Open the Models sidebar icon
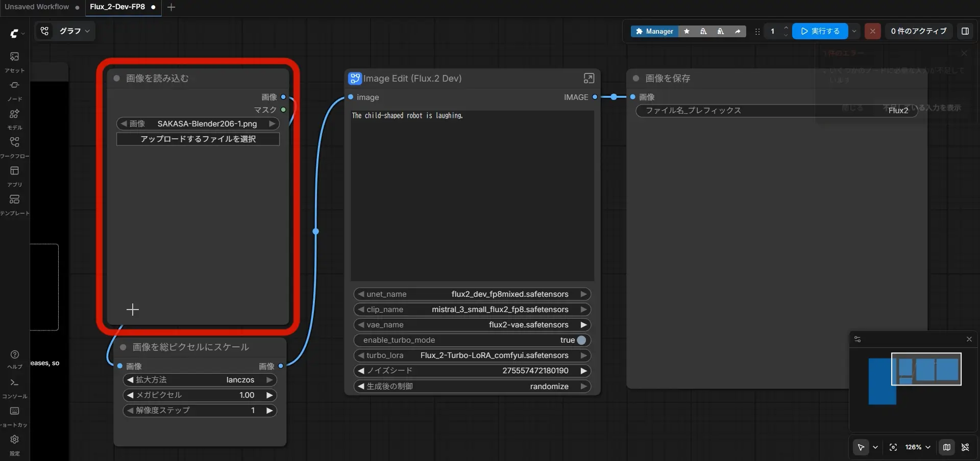 [x=14, y=114]
